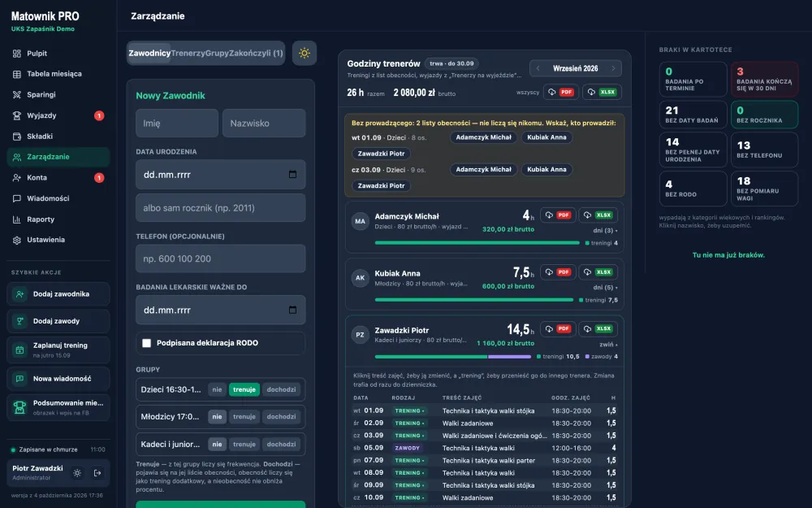Viewport: 812px width, 508px height.
Task: Tick the Podpisana deklaracja RODO checkbox
Action: coord(146,343)
